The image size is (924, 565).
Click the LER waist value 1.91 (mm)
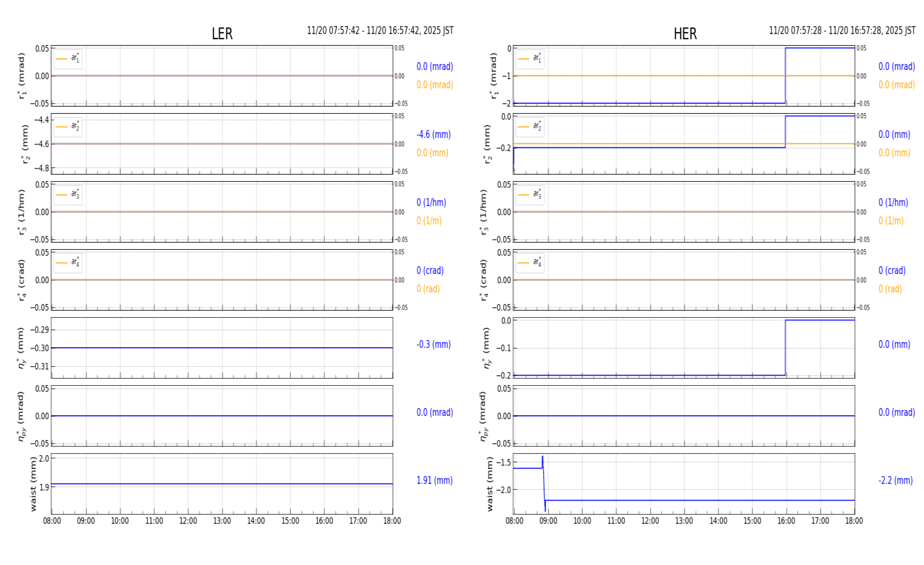(435, 481)
